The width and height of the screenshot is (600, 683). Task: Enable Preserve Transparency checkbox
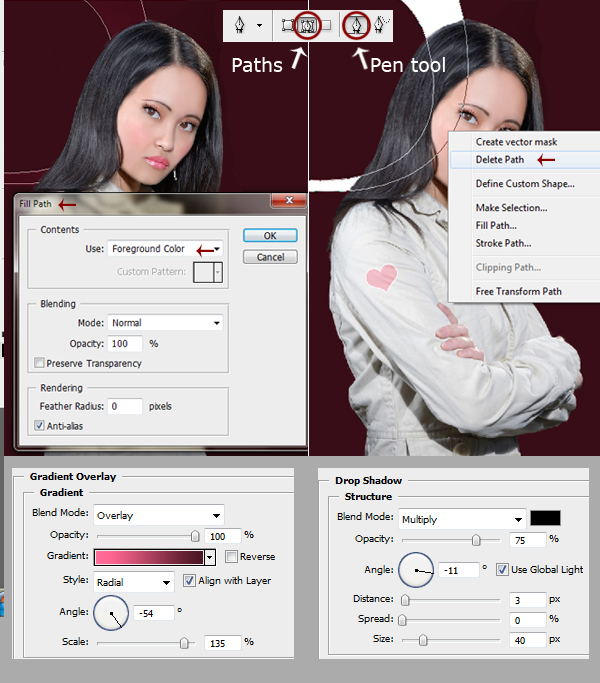click(x=39, y=363)
